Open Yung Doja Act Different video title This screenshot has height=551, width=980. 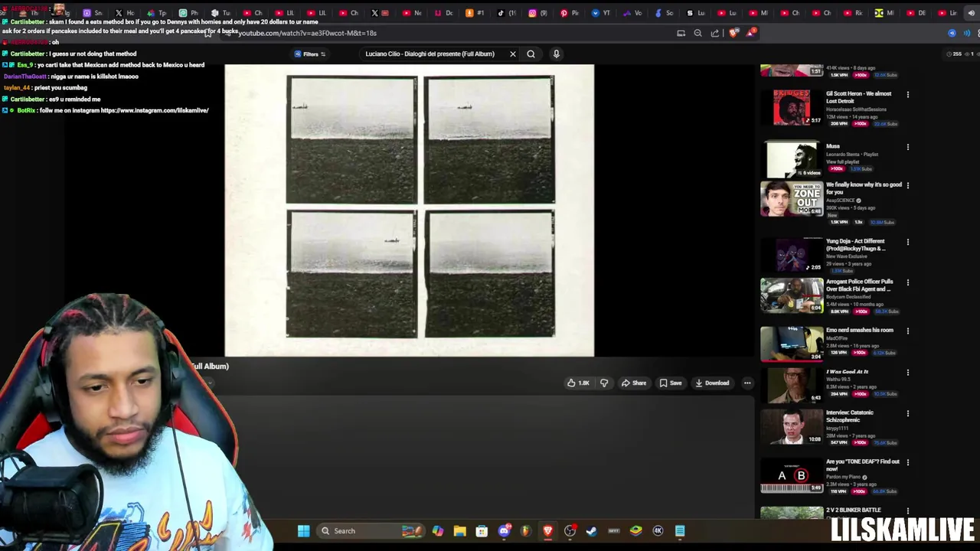point(855,245)
